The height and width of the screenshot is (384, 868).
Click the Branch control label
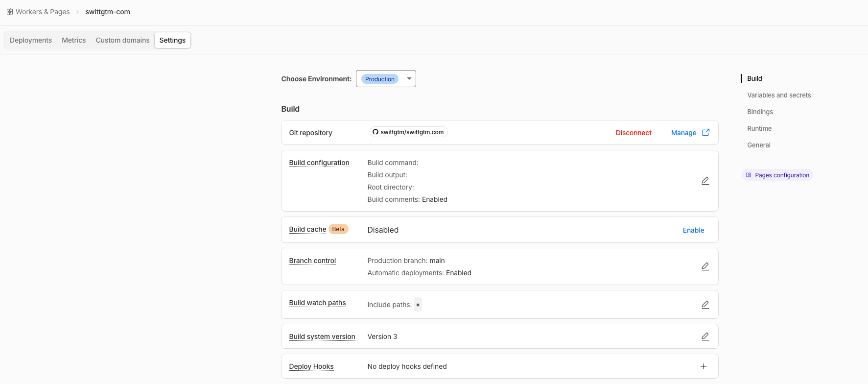point(312,261)
